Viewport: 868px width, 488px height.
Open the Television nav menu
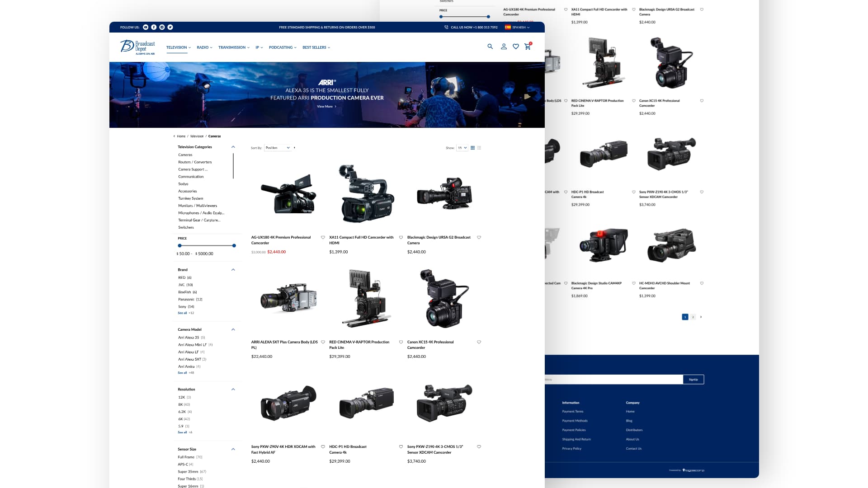[179, 47]
